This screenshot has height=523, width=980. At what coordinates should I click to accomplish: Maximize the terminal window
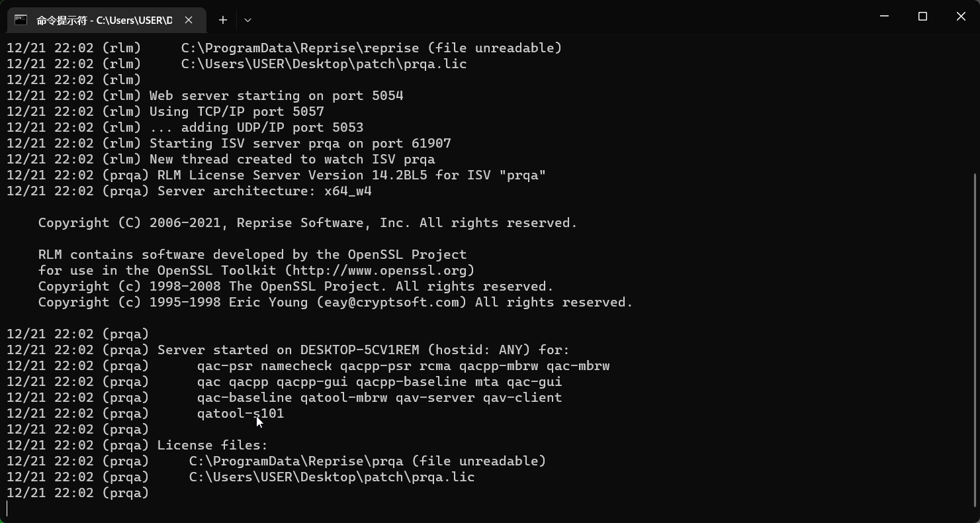[x=922, y=17]
